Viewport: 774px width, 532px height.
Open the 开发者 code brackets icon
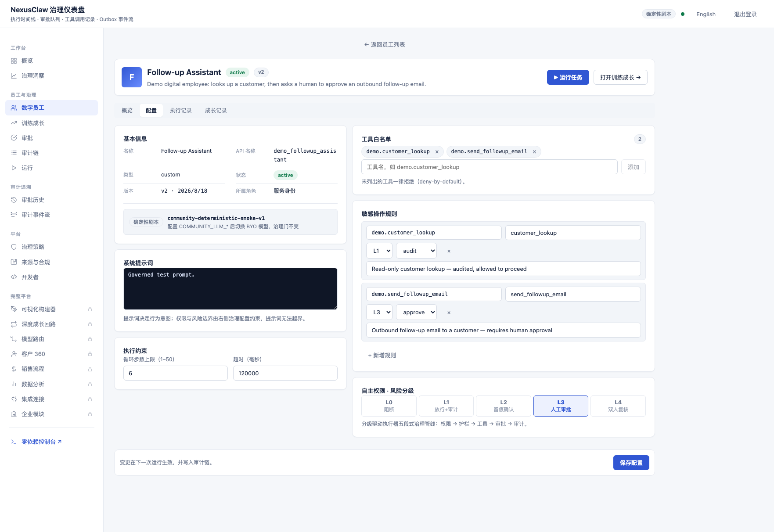[x=14, y=277]
